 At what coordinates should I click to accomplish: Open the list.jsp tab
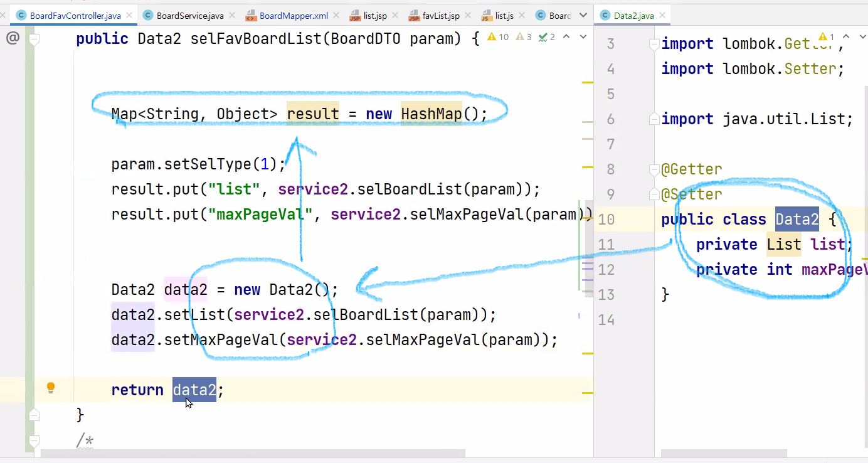point(375,15)
